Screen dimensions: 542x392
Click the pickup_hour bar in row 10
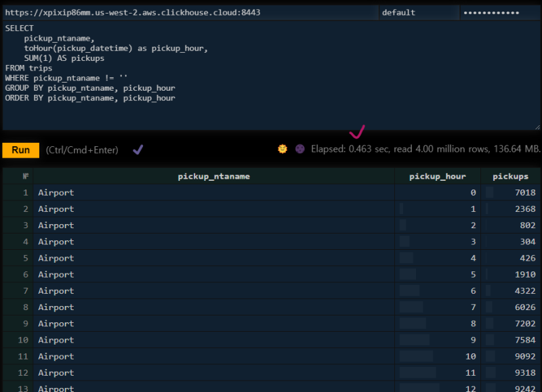[415, 340]
